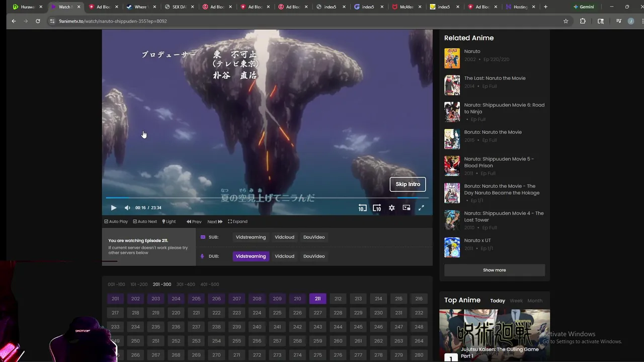The height and width of the screenshot is (362, 644).
Task: Open Chrome profile avatar
Action: [631, 21]
